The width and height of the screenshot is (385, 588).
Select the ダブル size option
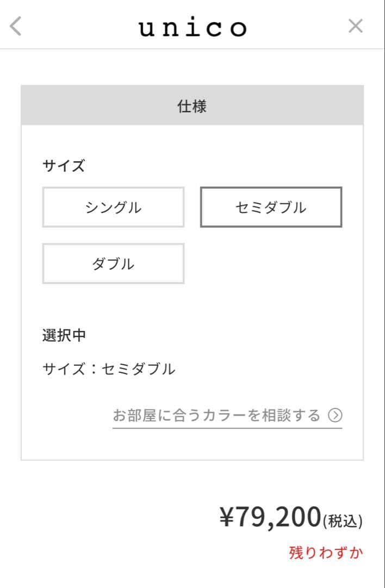click(113, 264)
